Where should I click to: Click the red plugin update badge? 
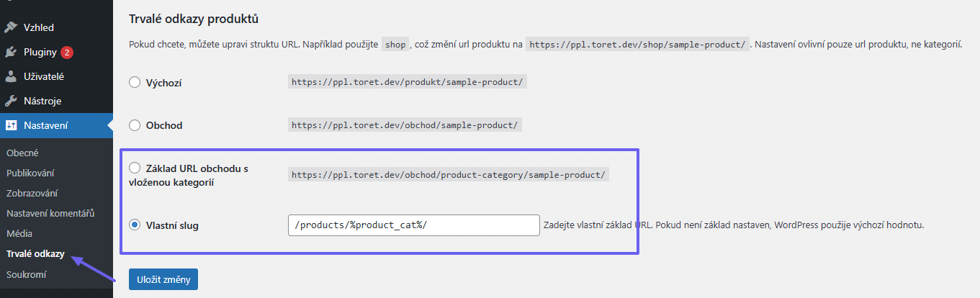tap(67, 53)
